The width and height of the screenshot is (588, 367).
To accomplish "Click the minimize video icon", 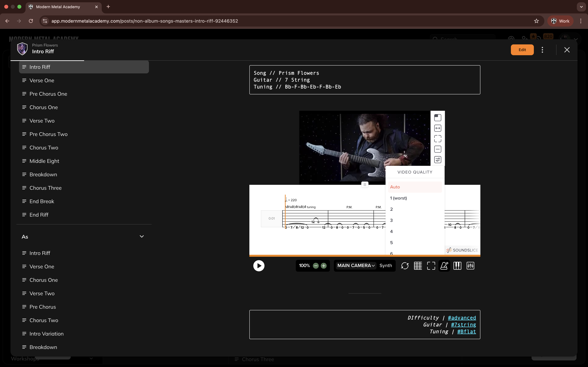I will click(438, 149).
